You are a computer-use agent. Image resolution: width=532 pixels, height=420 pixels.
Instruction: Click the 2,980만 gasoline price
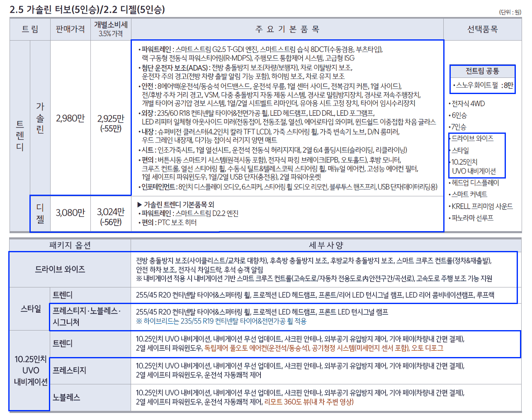point(70,118)
